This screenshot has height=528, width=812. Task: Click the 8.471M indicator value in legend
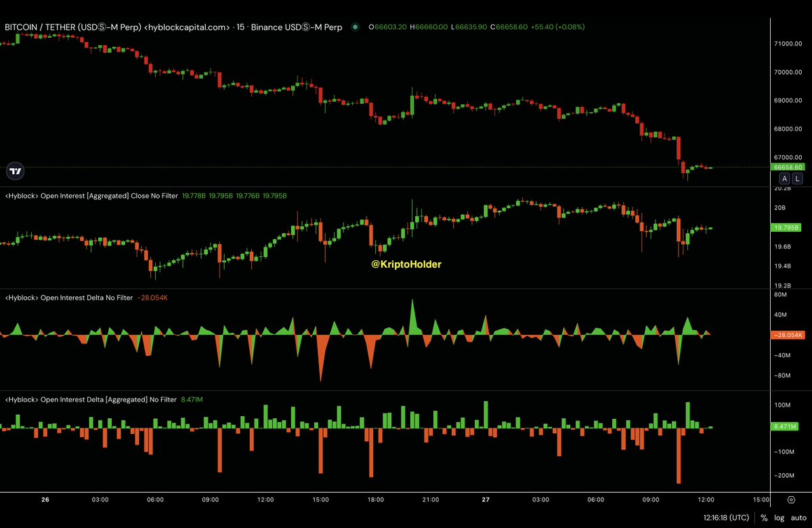tap(192, 399)
